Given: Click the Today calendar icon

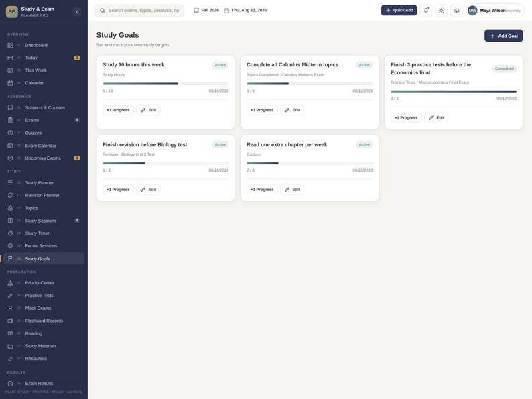Looking at the screenshot, I should [x=10, y=58].
